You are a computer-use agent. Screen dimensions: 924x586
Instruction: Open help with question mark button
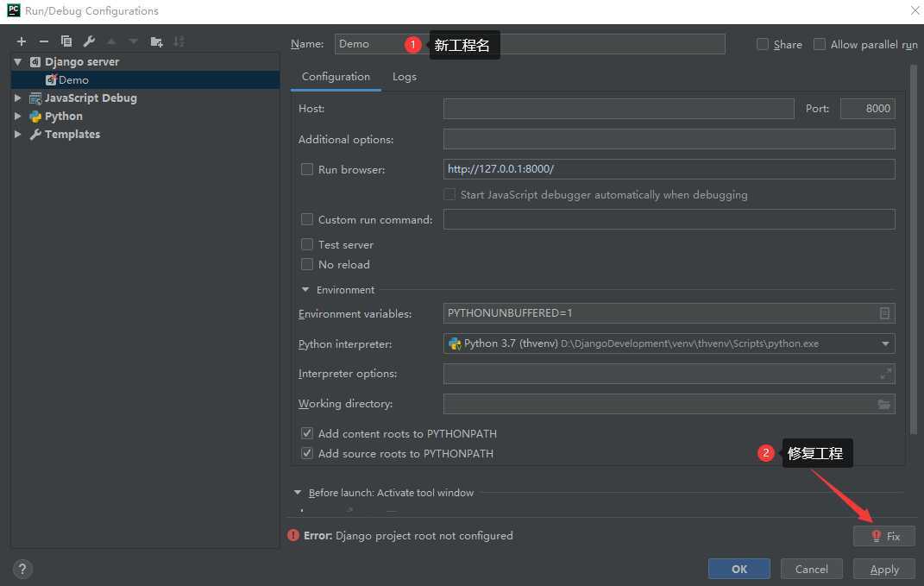tap(22, 569)
